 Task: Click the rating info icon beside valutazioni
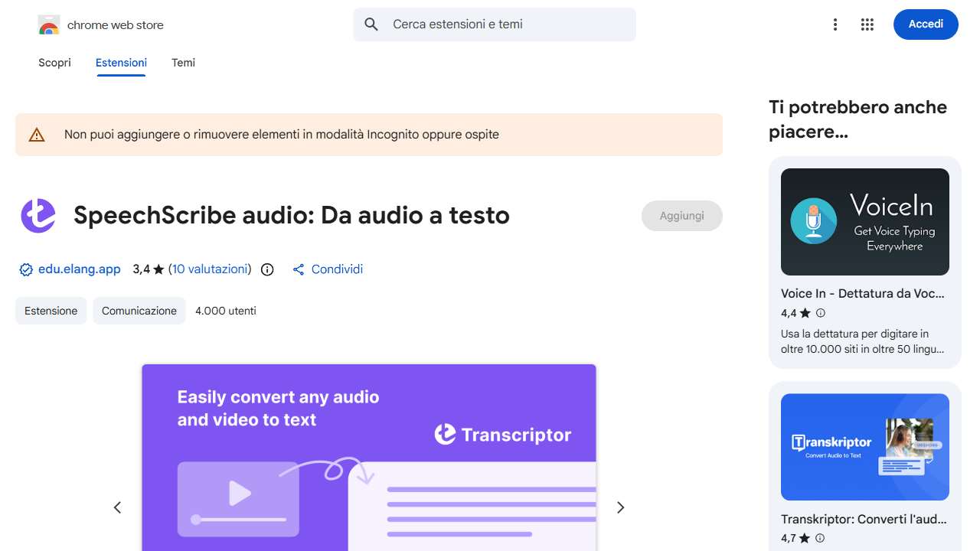pyautogui.click(x=267, y=269)
